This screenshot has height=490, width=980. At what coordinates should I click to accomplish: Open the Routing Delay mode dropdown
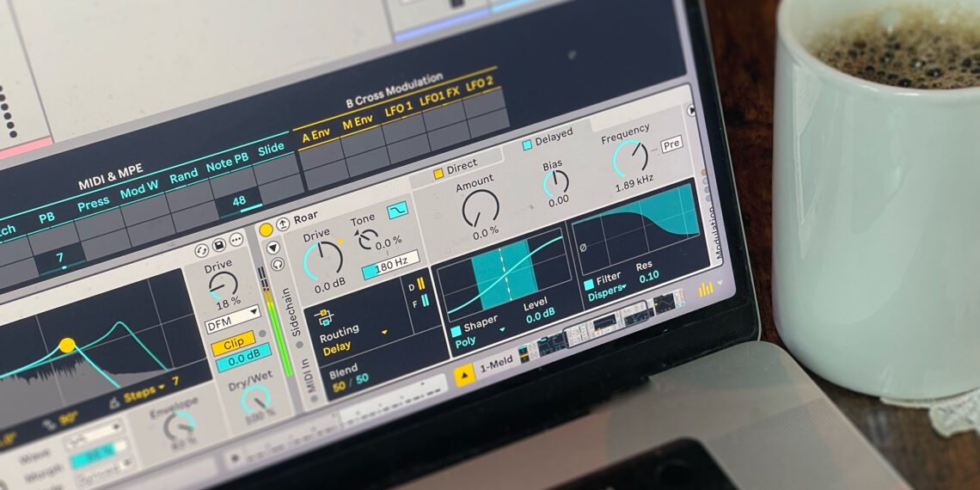(384, 333)
